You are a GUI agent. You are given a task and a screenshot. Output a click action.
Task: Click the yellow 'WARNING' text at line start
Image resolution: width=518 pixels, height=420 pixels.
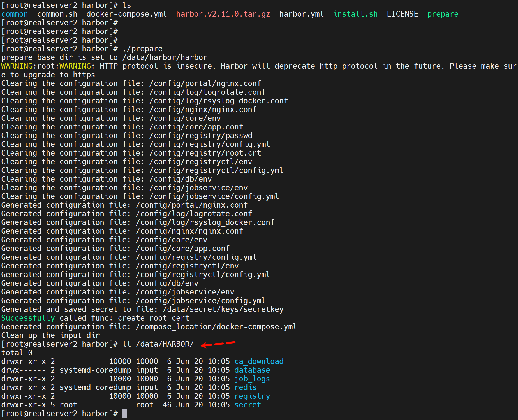[17, 66]
